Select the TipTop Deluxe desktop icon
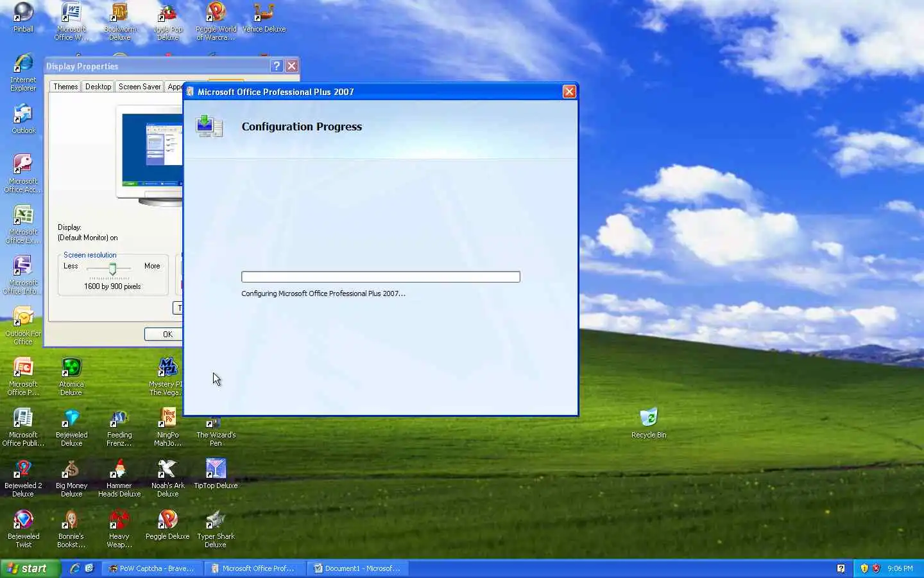 pyautogui.click(x=216, y=473)
